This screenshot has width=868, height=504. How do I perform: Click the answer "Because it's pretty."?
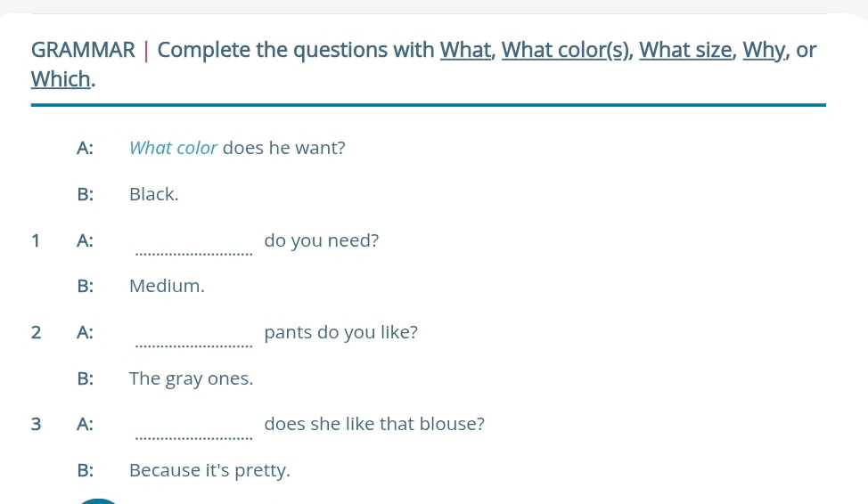209,470
